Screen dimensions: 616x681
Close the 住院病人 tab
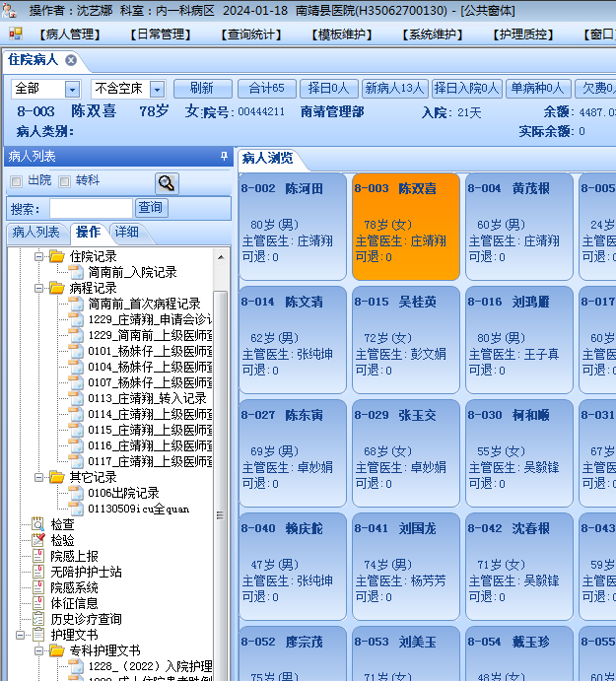click(x=71, y=60)
